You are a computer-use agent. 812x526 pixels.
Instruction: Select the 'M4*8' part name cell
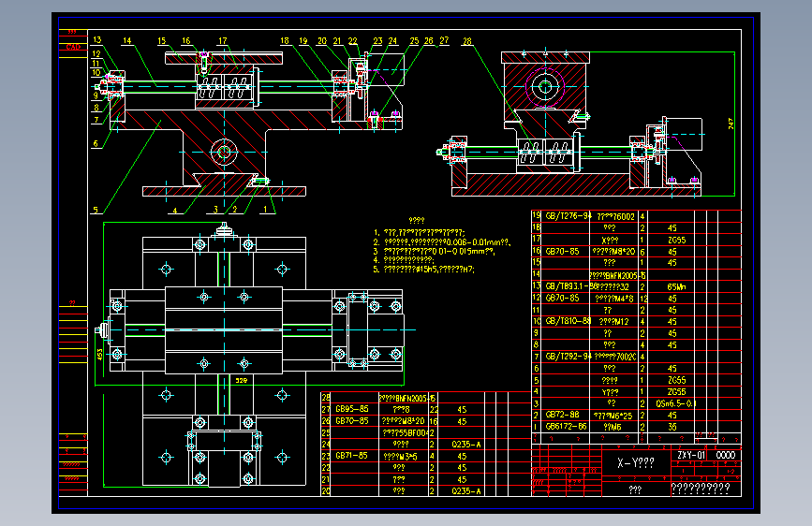(x=613, y=299)
